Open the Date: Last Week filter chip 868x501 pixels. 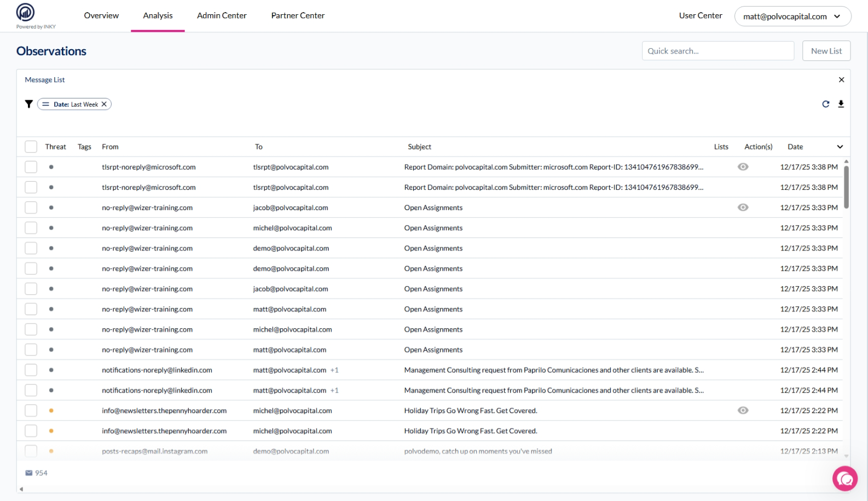74,104
